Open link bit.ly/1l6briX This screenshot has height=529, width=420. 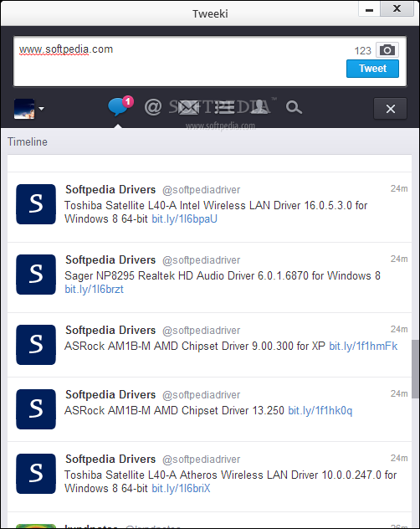pos(181,488)
